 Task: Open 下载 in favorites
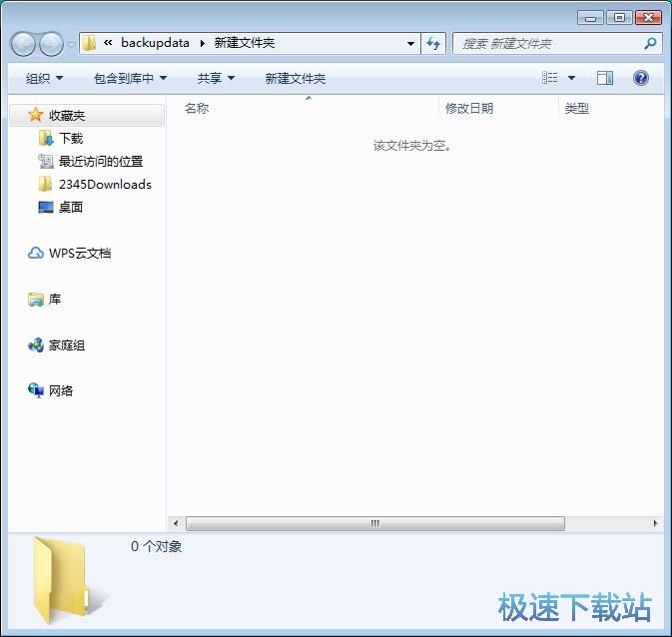point(71,139)
